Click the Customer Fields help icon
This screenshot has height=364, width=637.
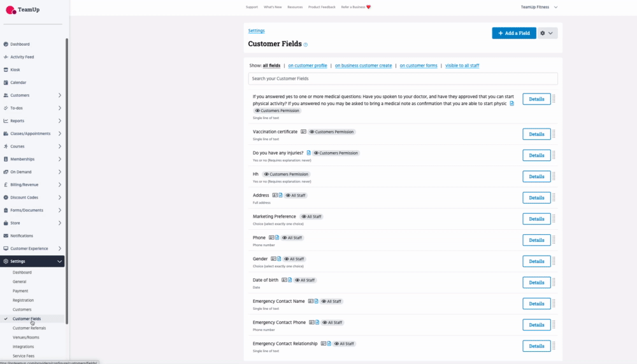tap(306, 45)
